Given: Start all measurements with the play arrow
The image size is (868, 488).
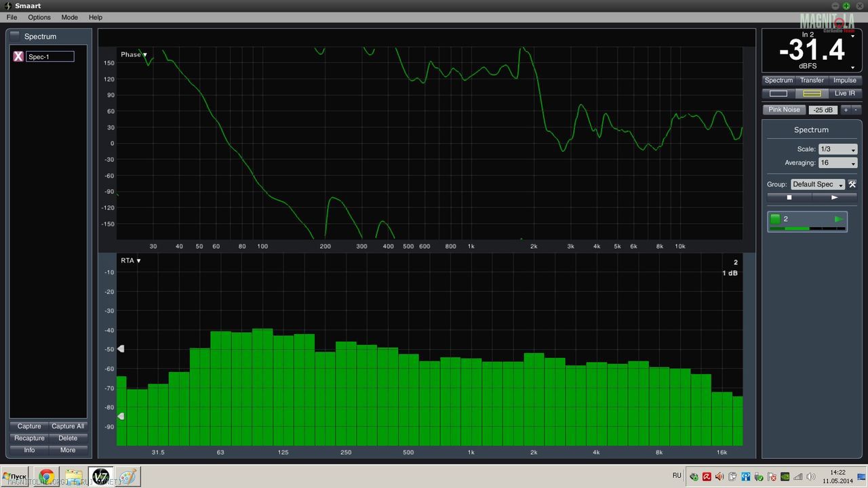Looking at the screenshot, I should pos(834,197).
